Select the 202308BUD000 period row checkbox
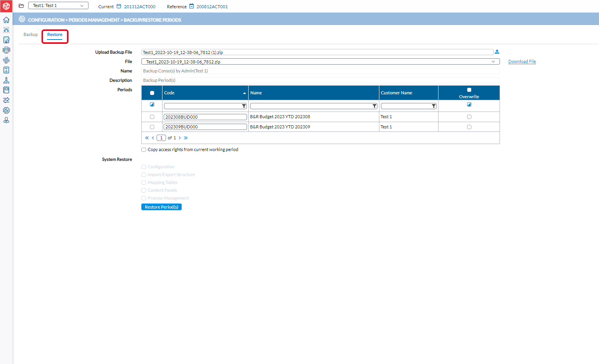The width and height of the screenshot is (599, 364). [152, 117]
